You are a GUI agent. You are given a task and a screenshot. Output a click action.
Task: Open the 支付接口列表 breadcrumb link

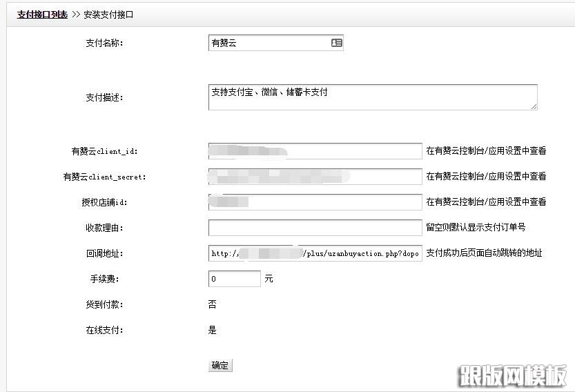[42, 14]
